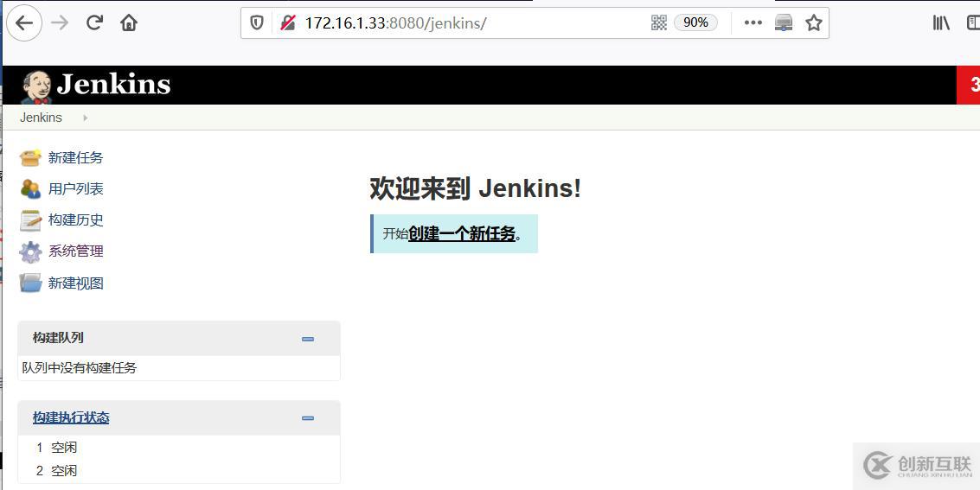Click the 构建历史 notepad icon
The height and width of the screenshot is (490, 980).
(x=30, y=220)
